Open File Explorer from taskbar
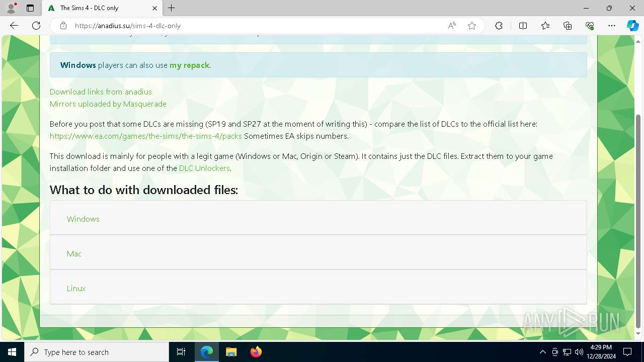This screenshot has height=362, width=644. point(231,352)
